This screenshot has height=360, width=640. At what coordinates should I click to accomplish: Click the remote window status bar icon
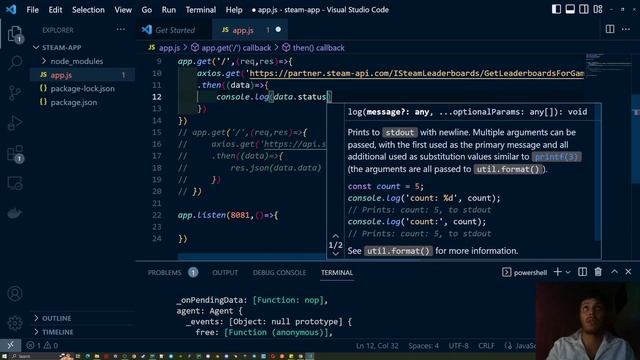[x=11, y=345]
